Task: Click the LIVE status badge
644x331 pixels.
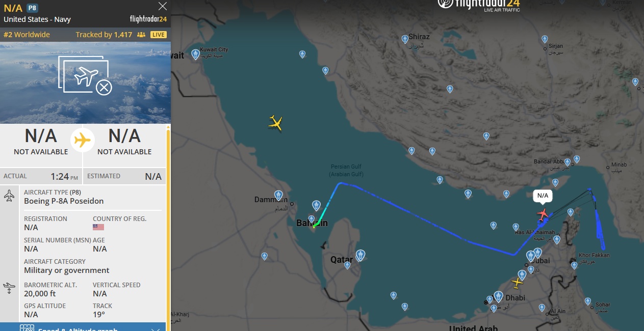Action: pyautogui.click(x=159, y=35)
